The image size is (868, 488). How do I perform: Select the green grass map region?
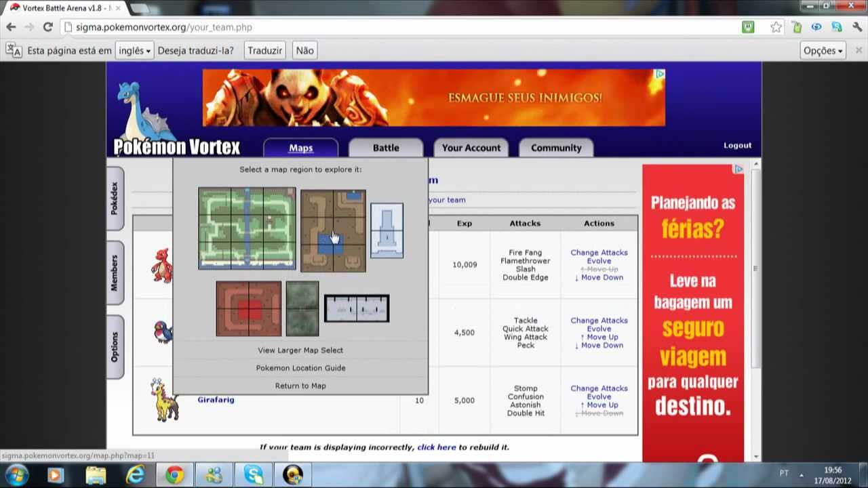247,228
